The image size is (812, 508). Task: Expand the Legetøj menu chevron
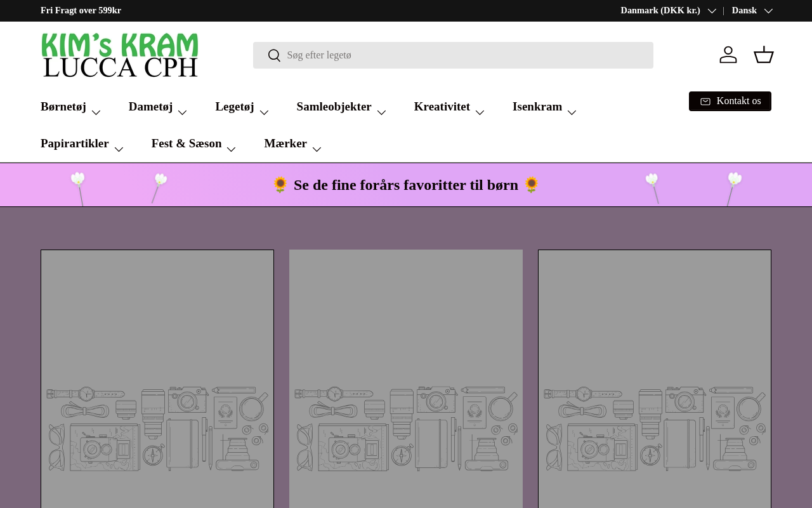click(x=264, y=112)
